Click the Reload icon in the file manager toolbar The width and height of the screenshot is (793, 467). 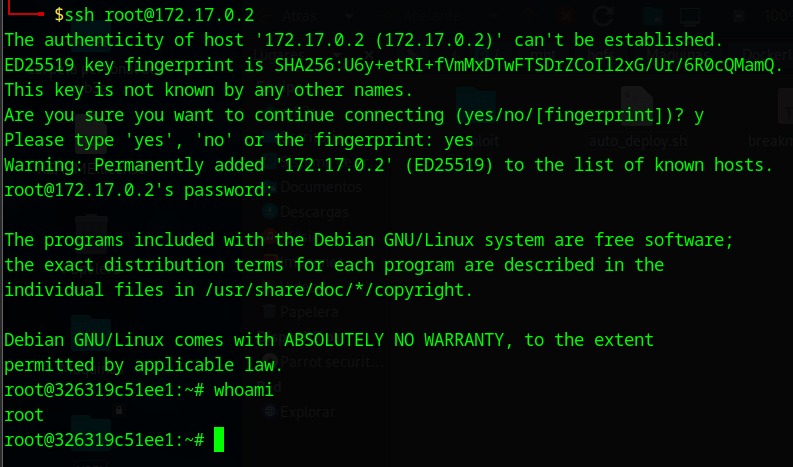pyautogui.click(x=603, y=15)
